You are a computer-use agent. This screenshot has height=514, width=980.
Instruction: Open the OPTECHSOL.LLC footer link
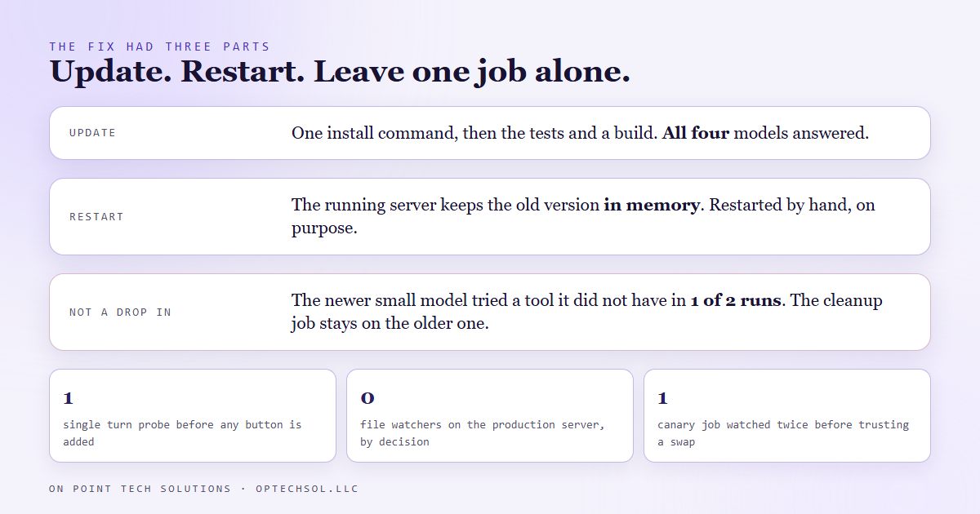[307, 489]
